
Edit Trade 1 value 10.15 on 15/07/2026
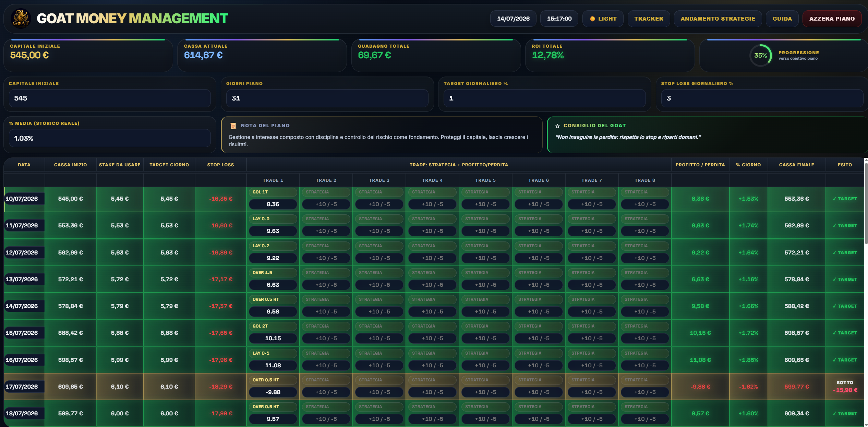click(273, 339)
